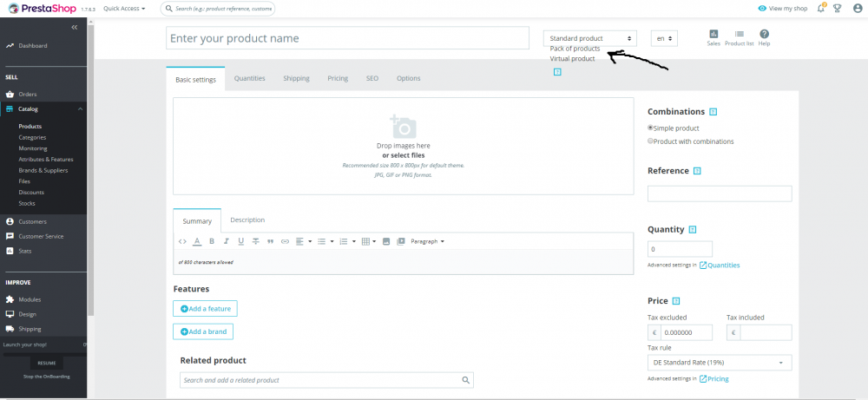Open help box for Reference
Image resolution: width=868 pixels, height=400 pixels.
(x=697, y=171)
